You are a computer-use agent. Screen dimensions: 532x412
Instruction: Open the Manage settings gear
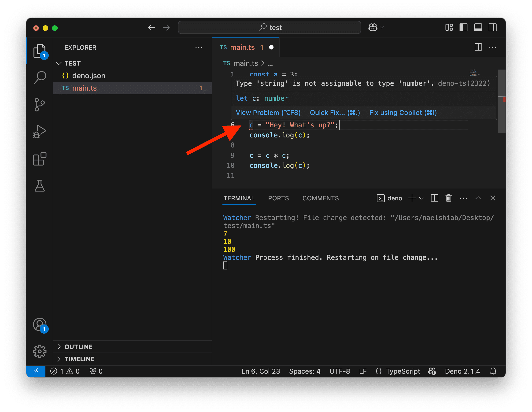click(x=40, y=351)
